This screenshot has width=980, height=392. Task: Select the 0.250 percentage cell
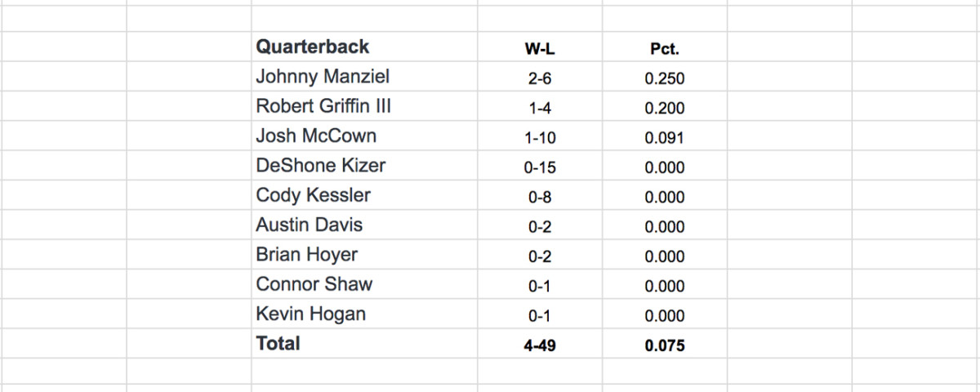(x=664, y=79)
